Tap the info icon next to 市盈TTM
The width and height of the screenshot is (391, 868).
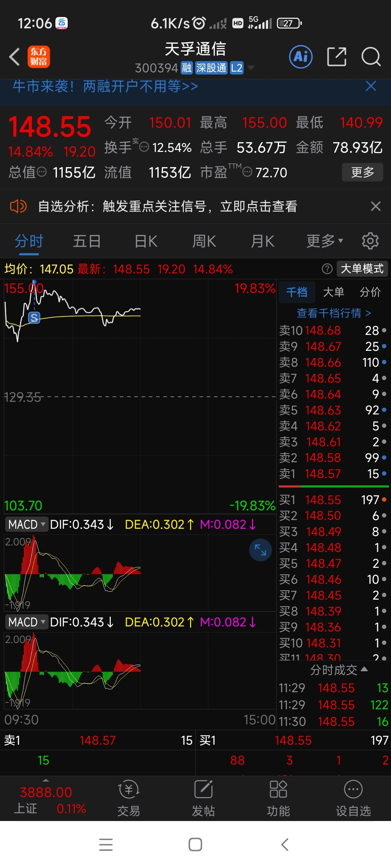(247, 172)
